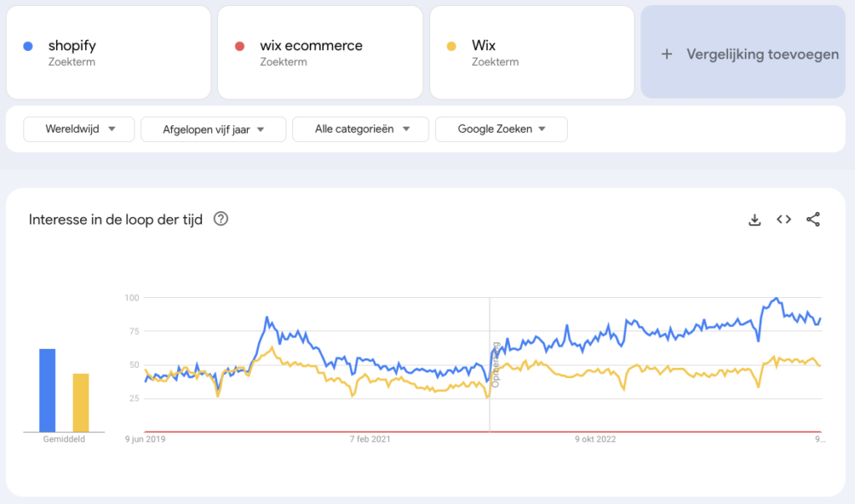855x504 pixels.
Task: Open the Wereldwijd region dropdown
Action: [x=78, y=129]
